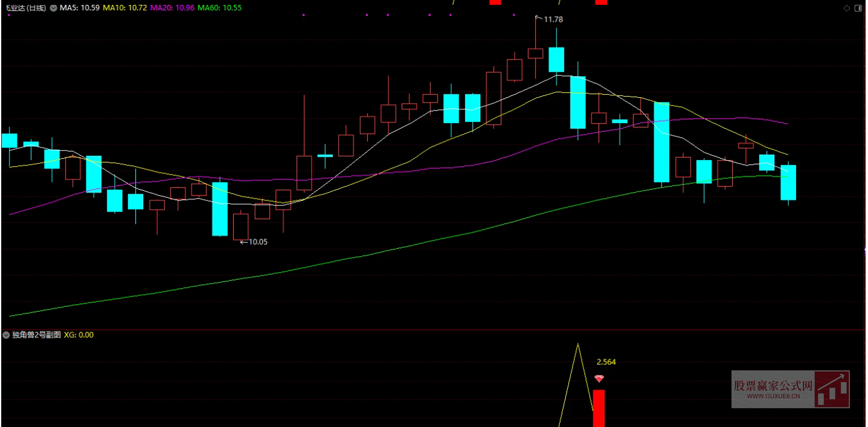Image resolution: width=868 pixels, height=427 pixels.
Task: Click the red diamond signal marker icon
Action: click(x=599, y=379)
